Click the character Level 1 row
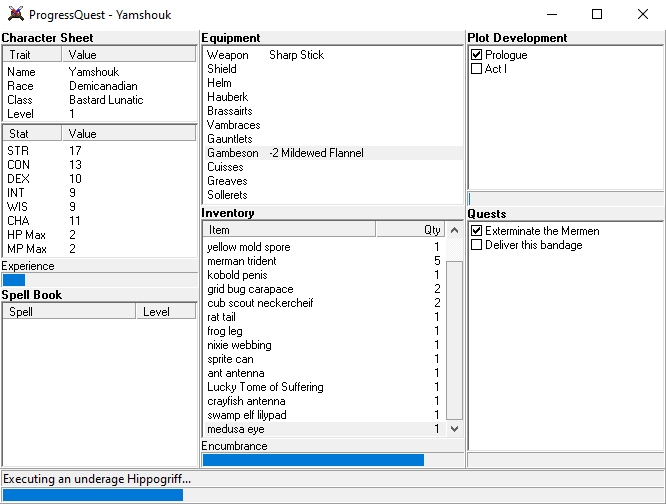The image size is (666, 504). coord(100,114)
